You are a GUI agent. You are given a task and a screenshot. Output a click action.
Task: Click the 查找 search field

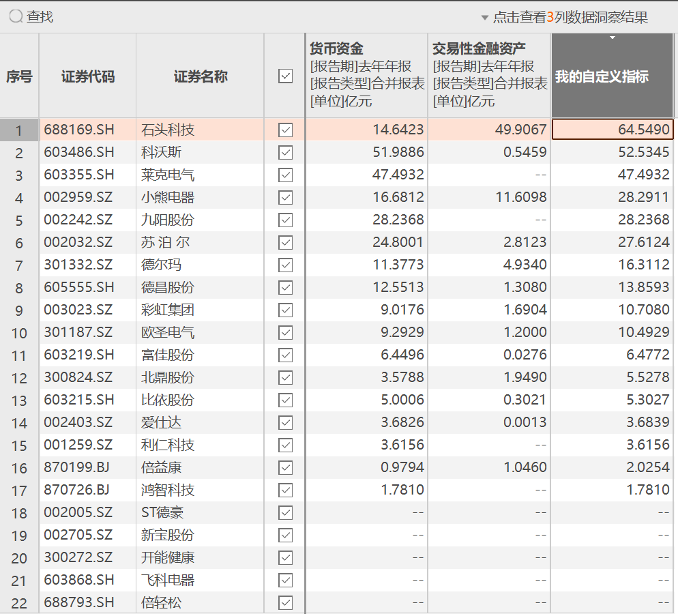click(41, 16)
